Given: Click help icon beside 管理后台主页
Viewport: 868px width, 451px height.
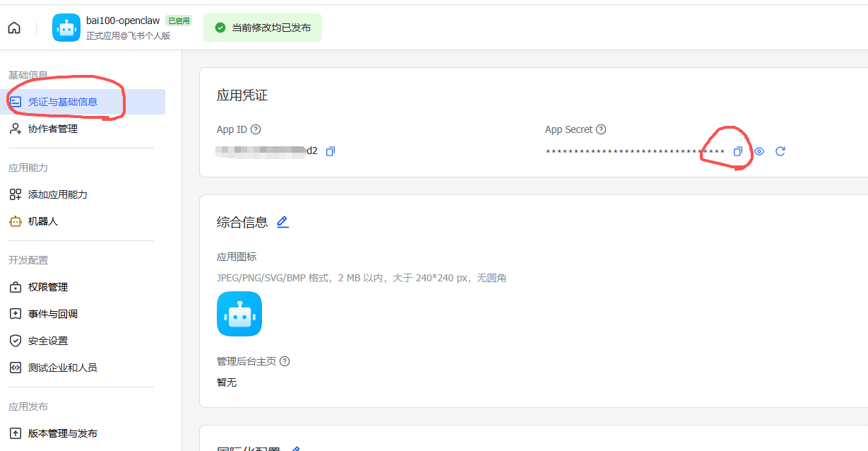Looking at the screenshot, I should 285,361.
